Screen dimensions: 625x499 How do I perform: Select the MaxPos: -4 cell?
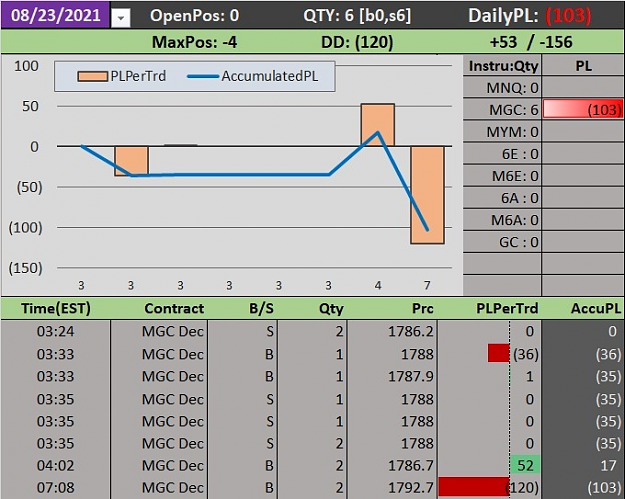(195, 42)
